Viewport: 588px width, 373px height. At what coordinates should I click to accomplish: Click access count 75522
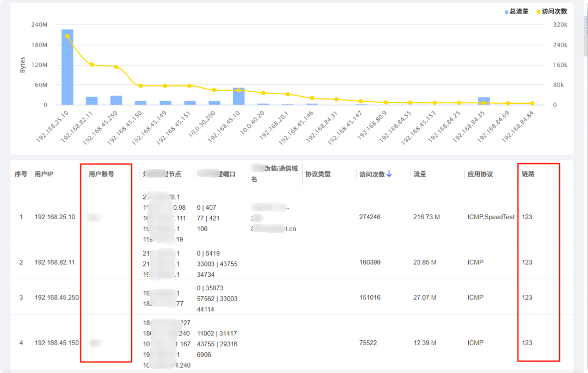click(x=368, y=343)
